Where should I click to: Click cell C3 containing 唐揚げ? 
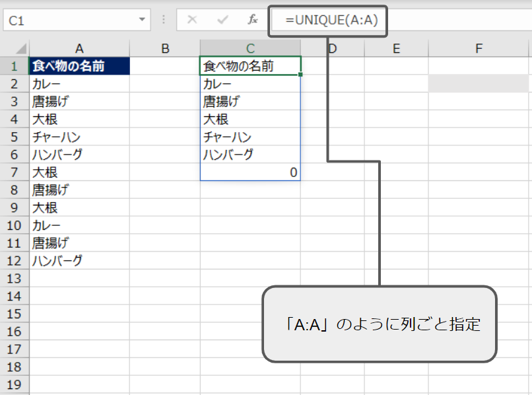click(250, 101)
